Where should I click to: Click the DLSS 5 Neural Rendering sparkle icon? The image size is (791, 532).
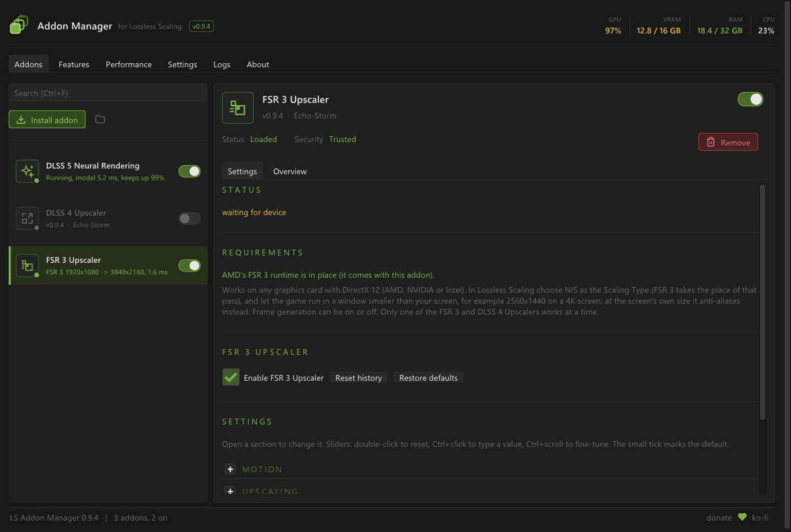pyautogui.click(x=27, y=171)
